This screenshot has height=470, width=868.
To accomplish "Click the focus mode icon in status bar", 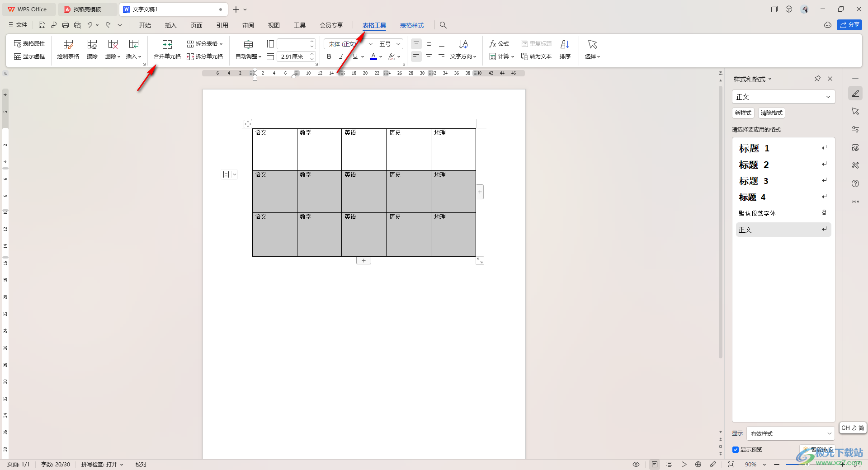I will 731,465.
